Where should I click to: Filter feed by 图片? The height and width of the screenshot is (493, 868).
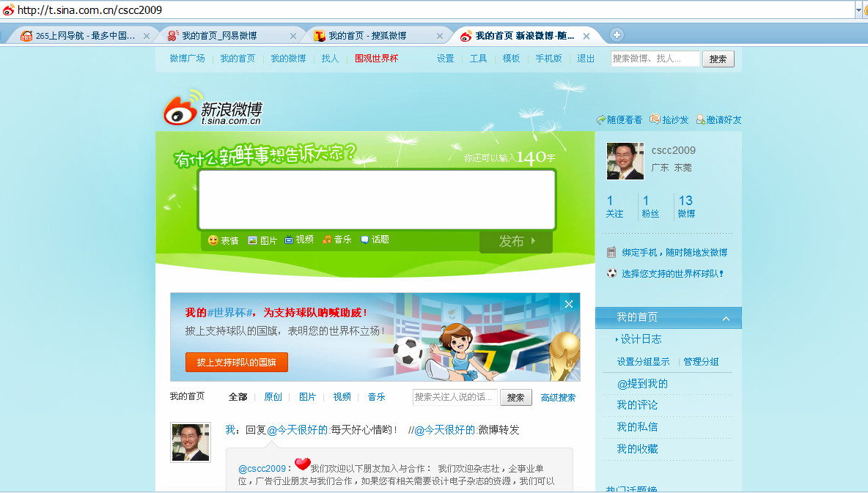tap(307, 397)
